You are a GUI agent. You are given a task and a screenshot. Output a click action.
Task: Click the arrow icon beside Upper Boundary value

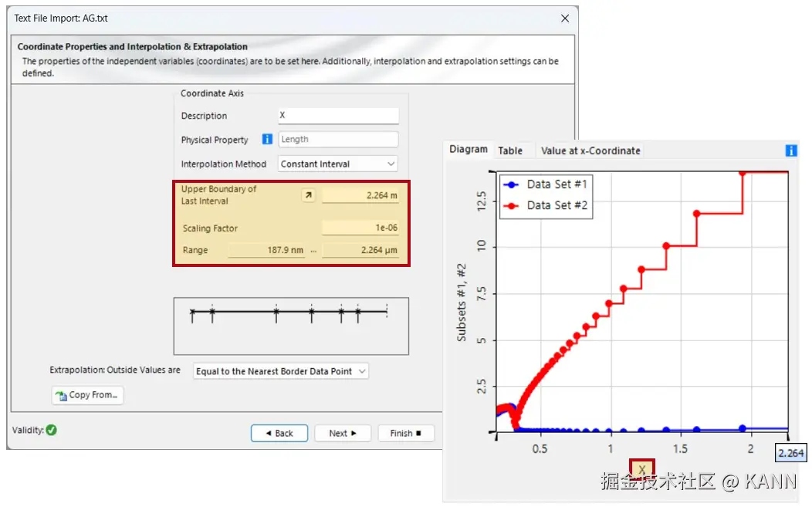point(309,195)
